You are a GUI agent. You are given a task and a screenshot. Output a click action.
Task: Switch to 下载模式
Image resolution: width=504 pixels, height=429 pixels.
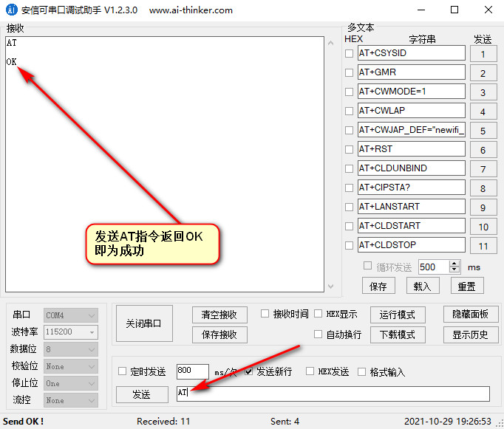[397, 334]
